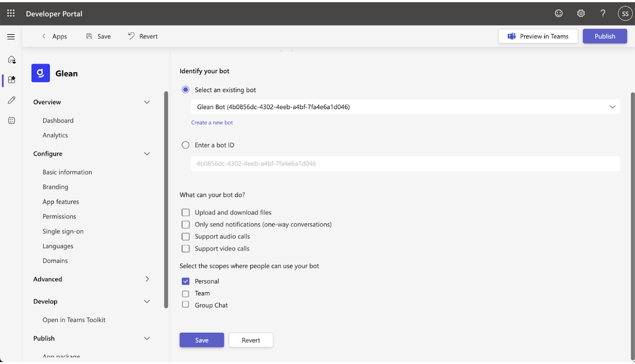Click the help question mark icon
The width and height of the screenshot is (635, 364).
603,13
